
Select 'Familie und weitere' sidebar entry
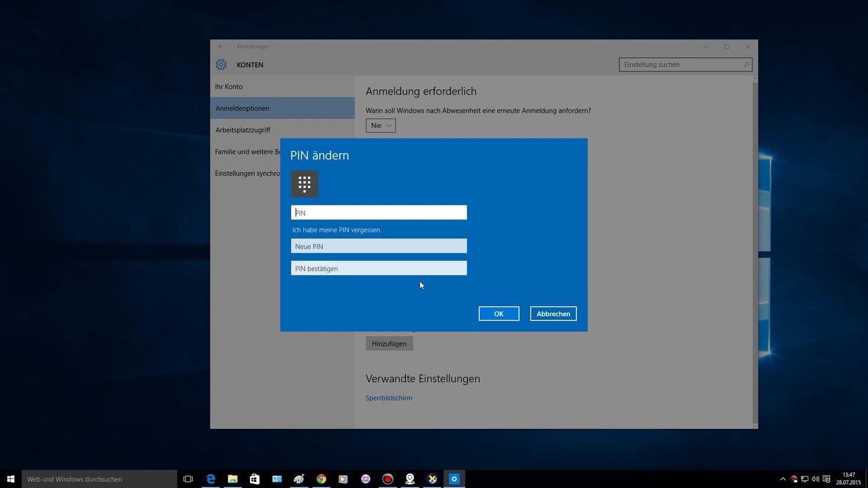245,152
